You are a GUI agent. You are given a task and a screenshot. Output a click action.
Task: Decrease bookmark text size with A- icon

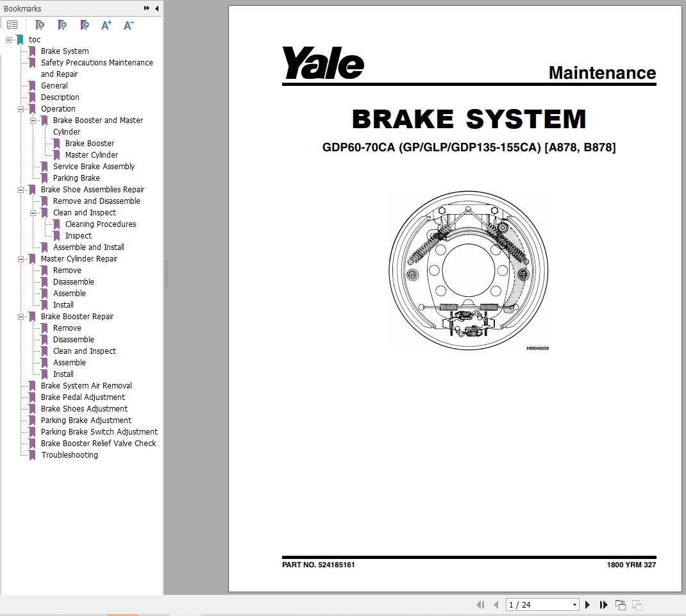(129, 25)
